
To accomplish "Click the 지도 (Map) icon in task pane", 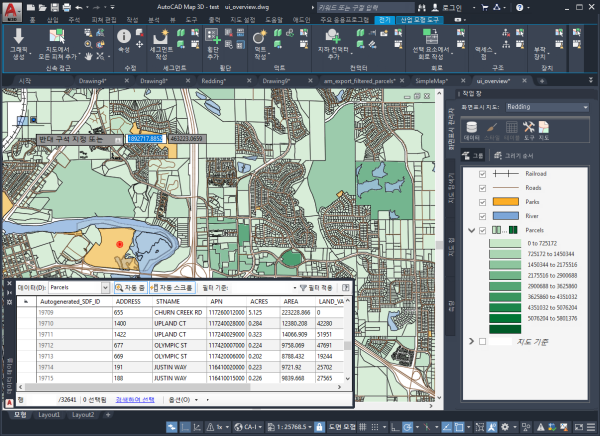I will click(x=544, y=127).
